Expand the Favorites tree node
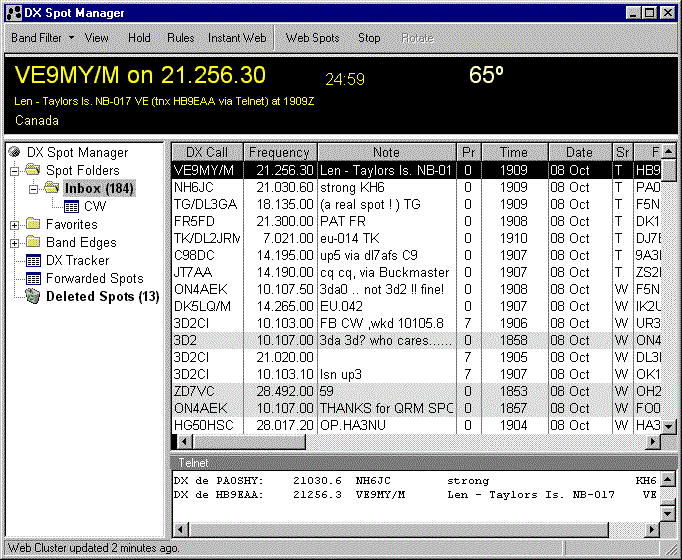Screen dimensions: 682x560 [14, 225]
